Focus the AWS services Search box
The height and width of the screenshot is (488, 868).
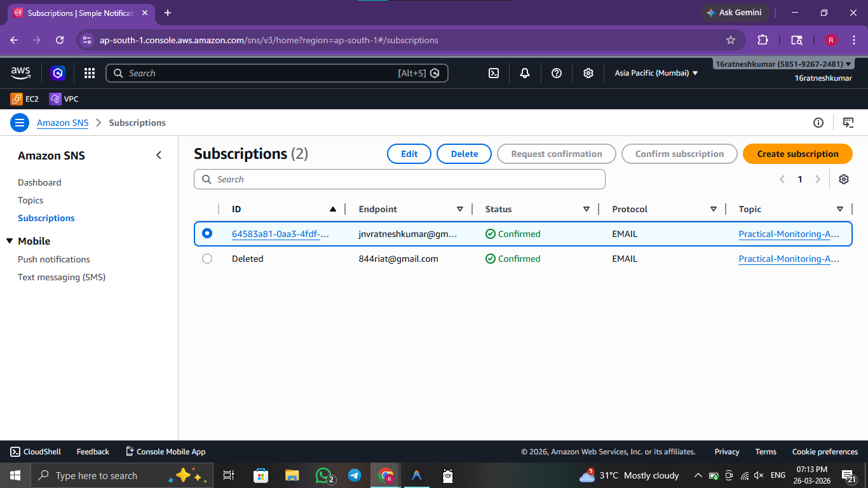point(277,73)
